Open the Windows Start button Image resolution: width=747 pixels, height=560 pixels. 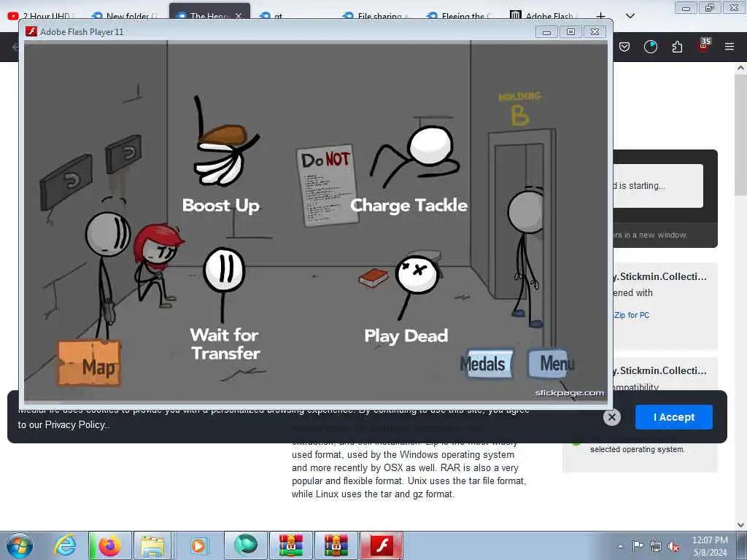point(20,545)
